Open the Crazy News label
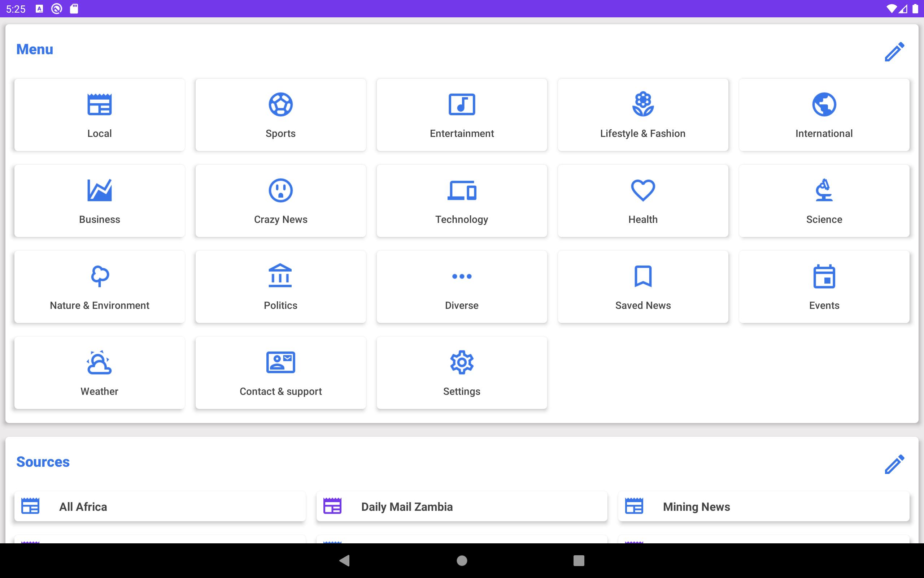Image resolution: width=924 pixels, height=578 pixels. [281, 219]
